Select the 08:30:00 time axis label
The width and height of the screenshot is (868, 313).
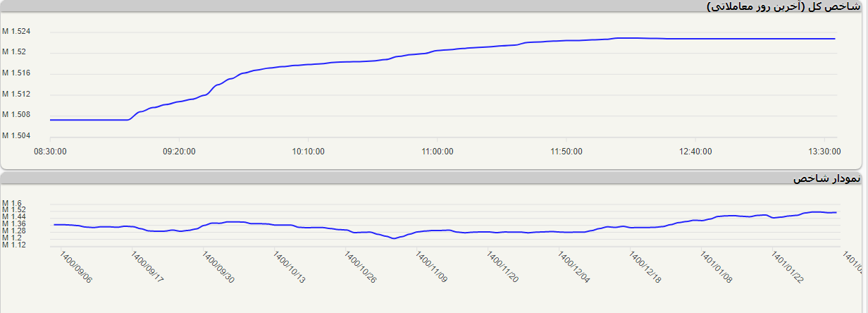pyautogui.click(x=51, y=152)
